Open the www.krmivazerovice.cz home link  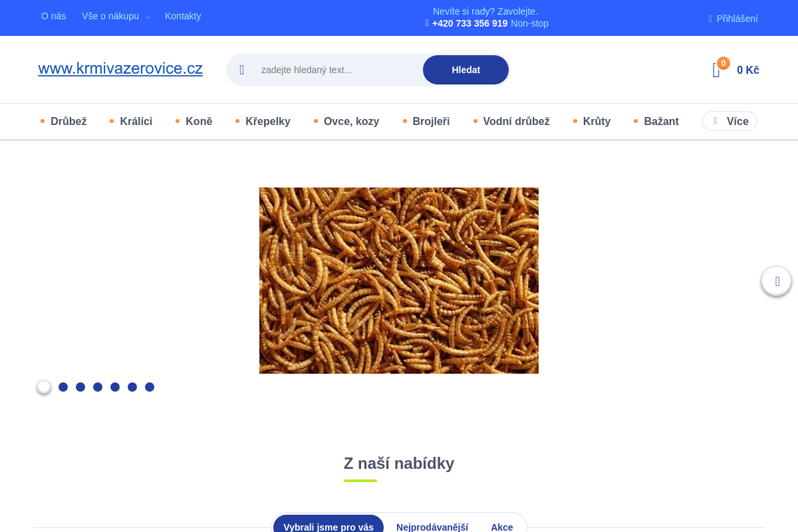click(120, 68)
